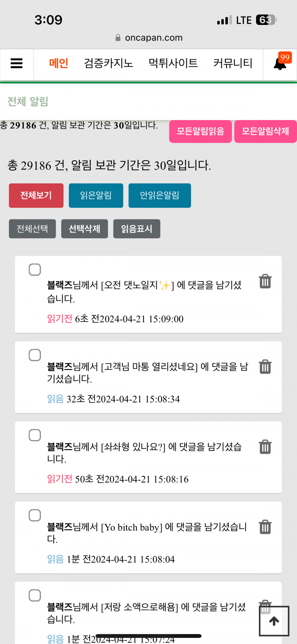Delete the 고객님 마통 열리셨네요 notification
The width and height of the screenshot is (297, 644).
click(x=265, y=367)
